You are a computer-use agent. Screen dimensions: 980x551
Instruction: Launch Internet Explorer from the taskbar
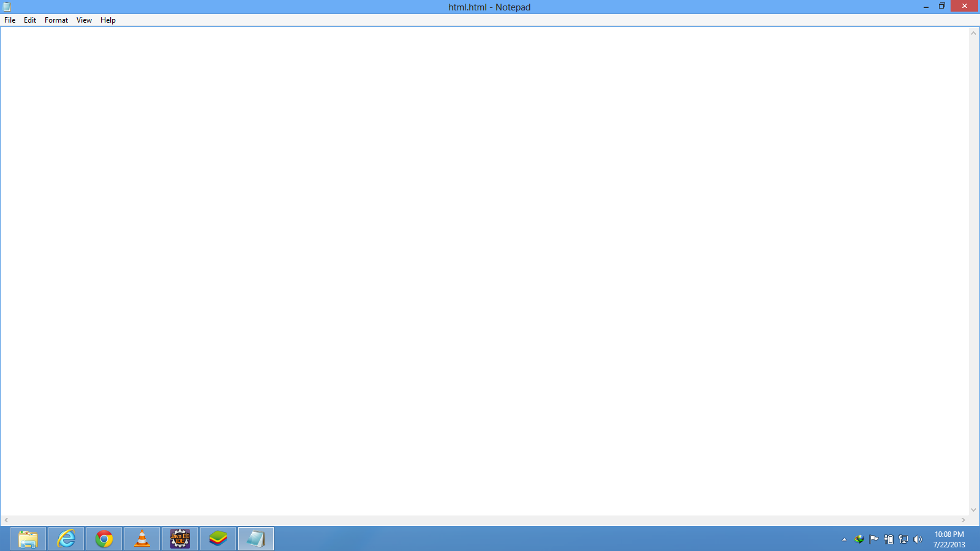tap(66, 539)
